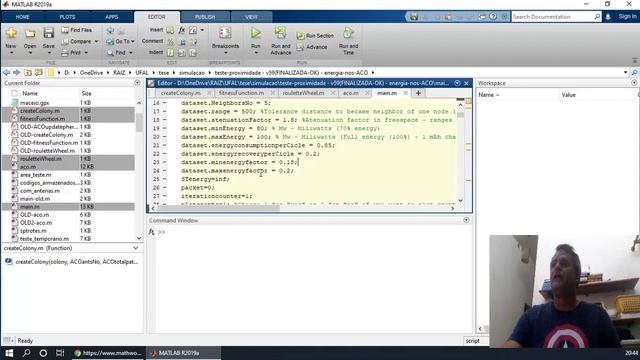Open Command Window actions menu
Screen dimensions: 640x360
click(x=466, y=220)
